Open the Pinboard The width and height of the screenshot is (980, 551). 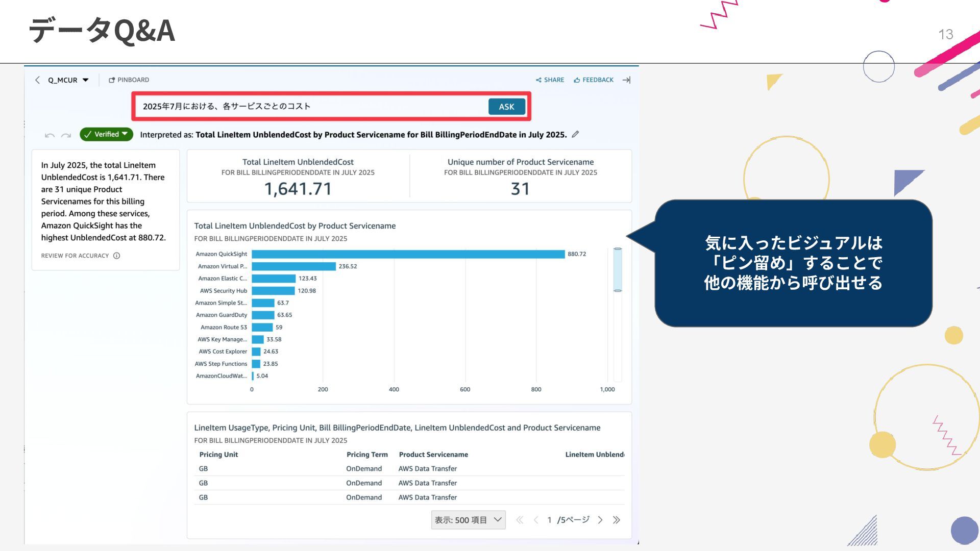pyautogui.click(x=129, y=80)
